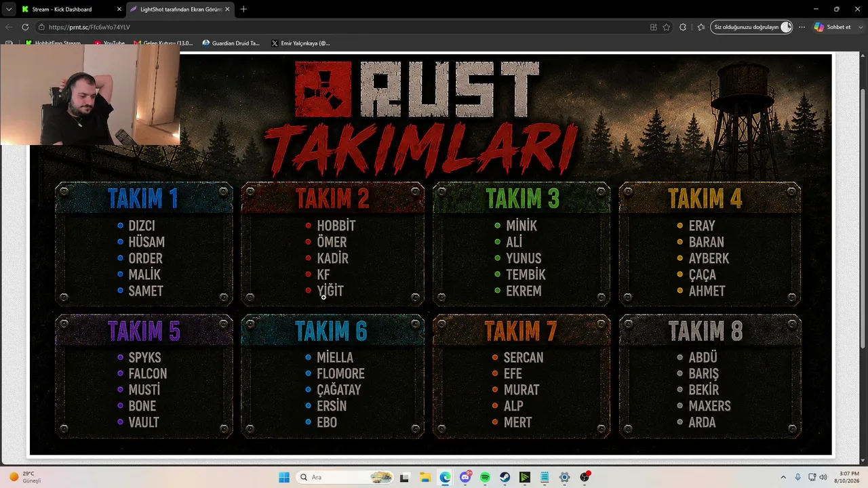
Task: Click the Microsoft Edge taskbar icon
Action: (445, 477)
